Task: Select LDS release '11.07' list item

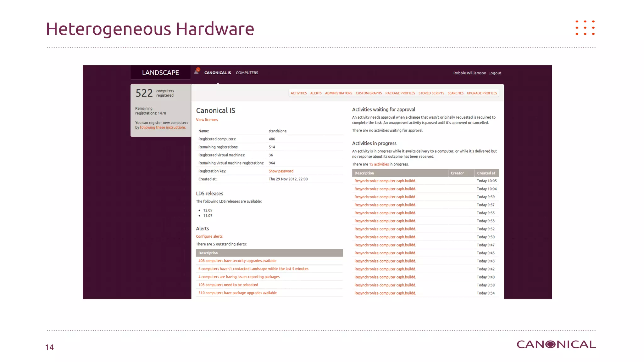Action: [x=208, y=216]
